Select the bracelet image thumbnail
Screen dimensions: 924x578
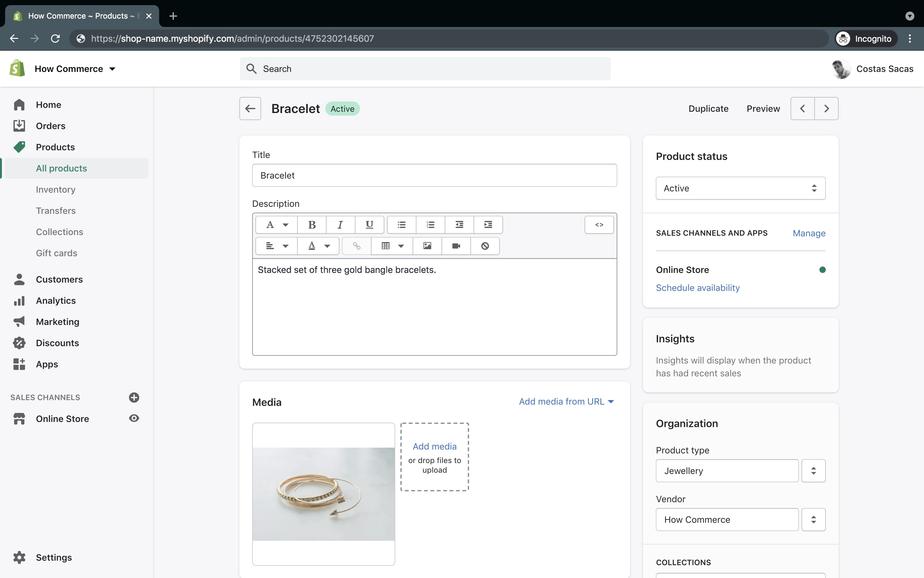click(x=323, y=494)
